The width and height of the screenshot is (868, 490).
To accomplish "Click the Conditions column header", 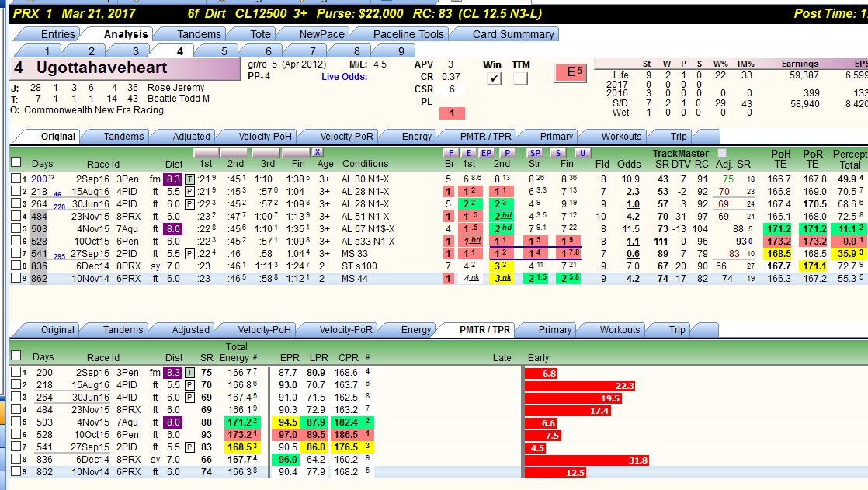I will (x=366, y=163).
